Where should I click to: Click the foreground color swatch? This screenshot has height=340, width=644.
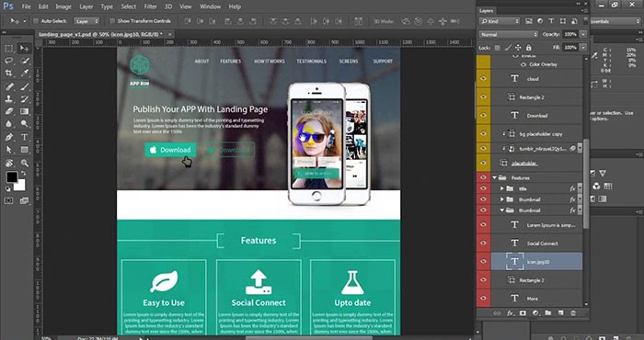pos(12,177)
